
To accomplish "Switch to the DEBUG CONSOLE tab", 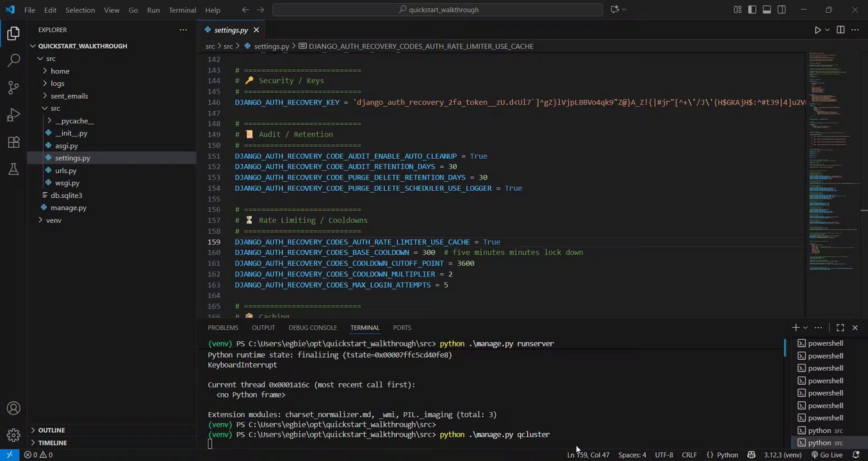I will click(x=312, y=328).
